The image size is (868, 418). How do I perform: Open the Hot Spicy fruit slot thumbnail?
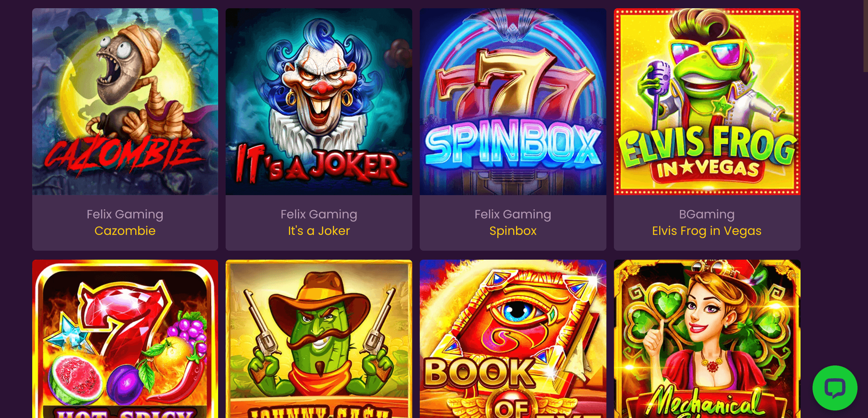(x=125, y=339)
